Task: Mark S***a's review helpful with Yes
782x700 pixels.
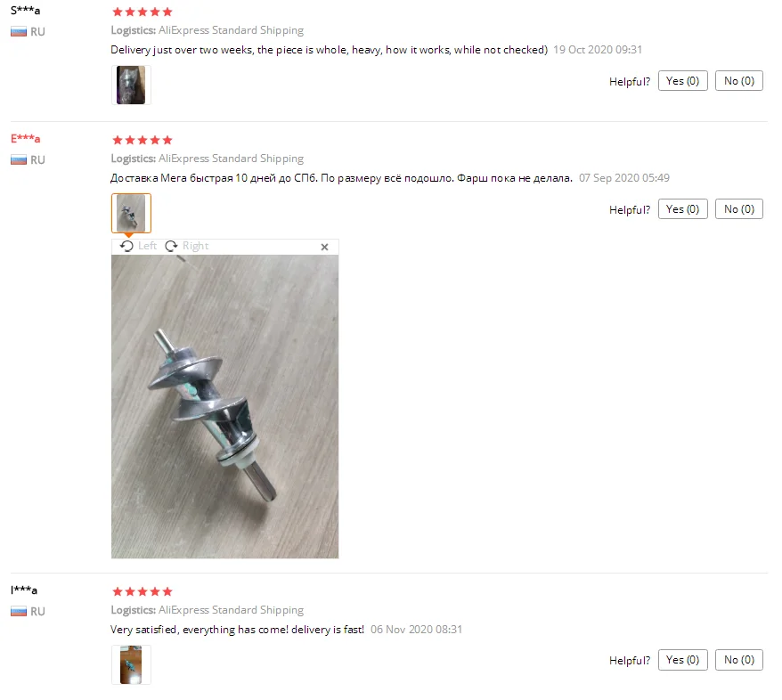Action: [683, 81]
